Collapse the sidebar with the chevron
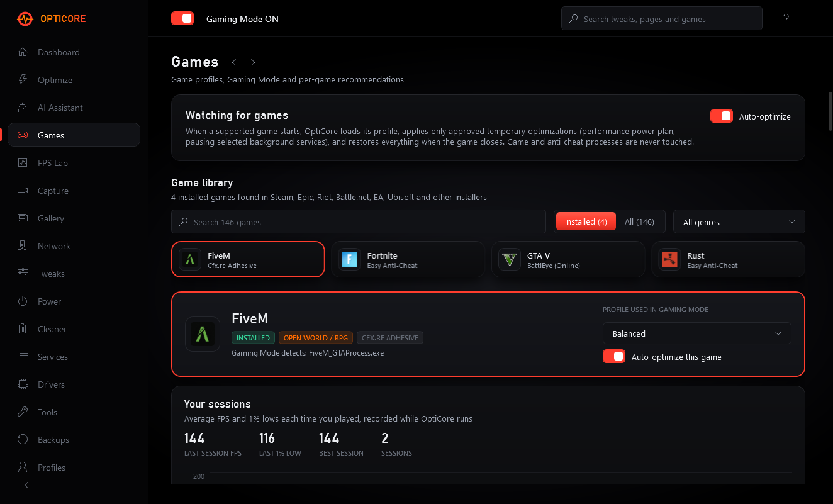Screen dimensions: 833x504 (x=26, y=485)
